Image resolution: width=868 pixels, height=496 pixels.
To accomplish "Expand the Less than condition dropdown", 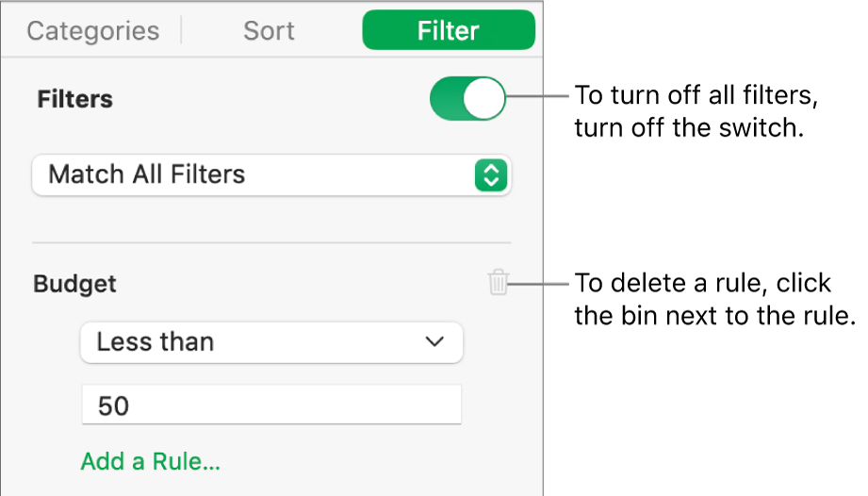I will [271, 342].
